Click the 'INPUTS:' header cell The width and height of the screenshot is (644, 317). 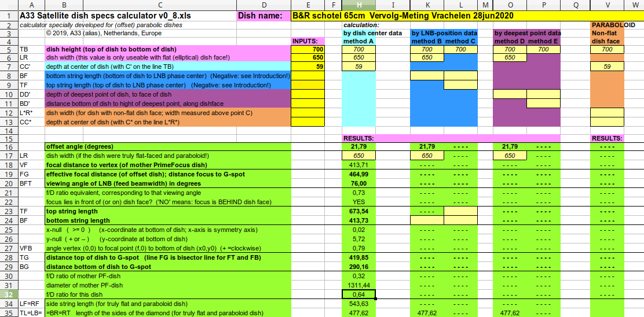308,41
